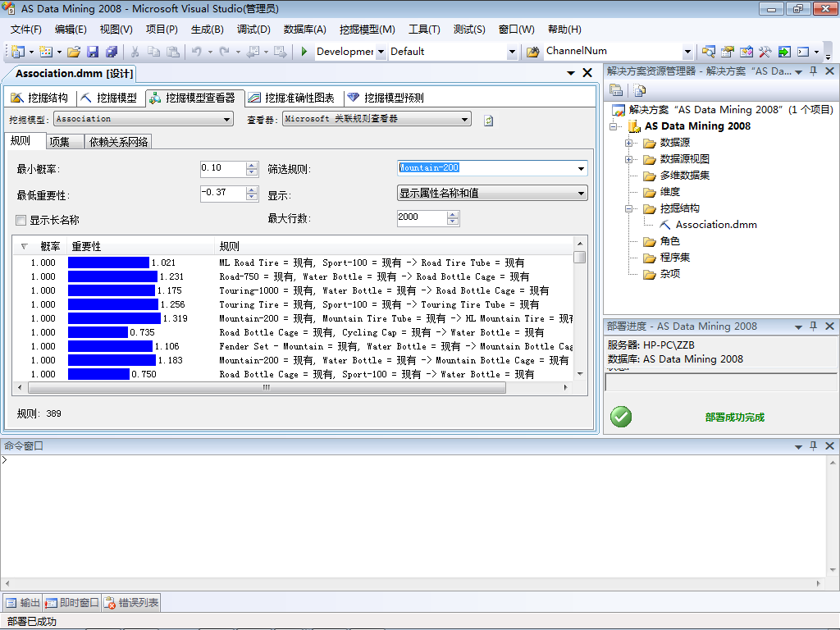Screen dimensions: 840x630
Task: Open Solution Explorer from the toolbar icon
Action: (x=708, y=52)
